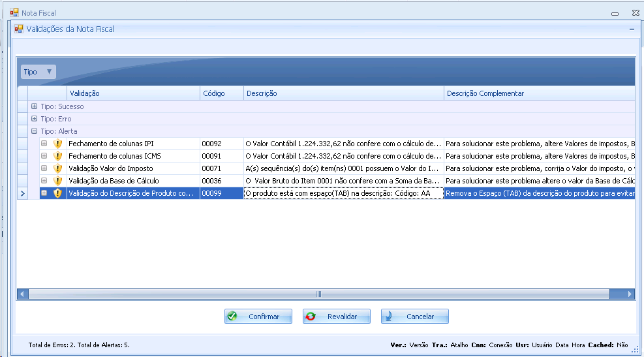Expand the Validação Valor do Imposto row details
644x357 pixels.
[x=44, y=168]
